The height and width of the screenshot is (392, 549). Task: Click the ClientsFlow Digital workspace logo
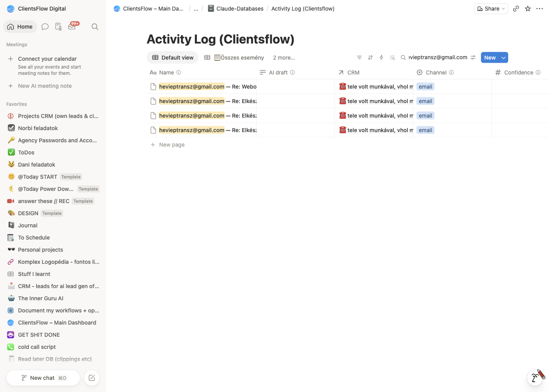[x=11, y=9]
